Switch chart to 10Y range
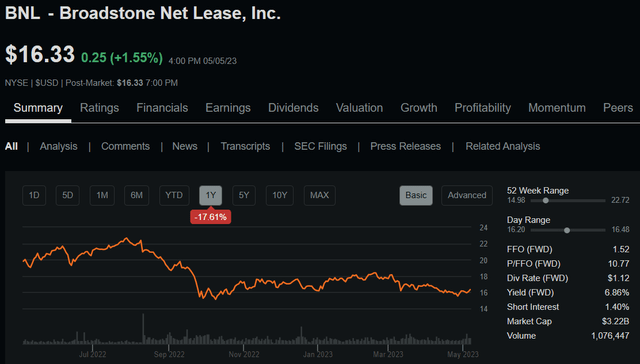The width and height of the screenshot is (640, 364). click(280, 195)
